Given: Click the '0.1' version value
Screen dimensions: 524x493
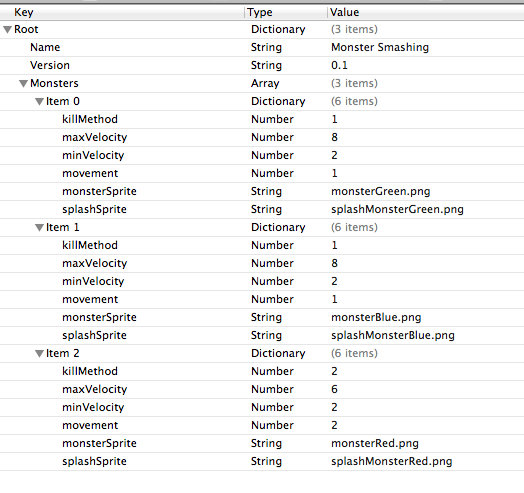Looking at the screenshot, I should (339, 65).
